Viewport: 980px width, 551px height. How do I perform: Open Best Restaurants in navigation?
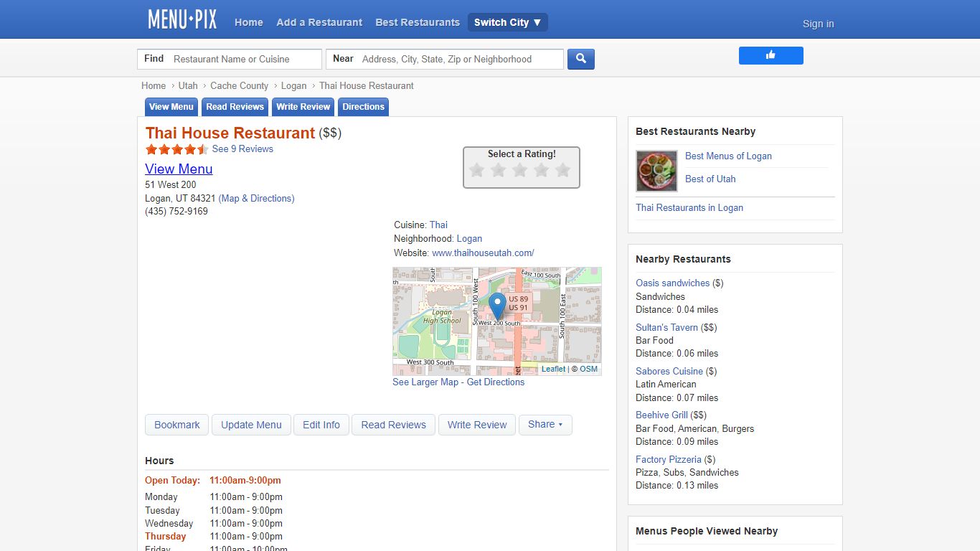[x=418, y=22]
